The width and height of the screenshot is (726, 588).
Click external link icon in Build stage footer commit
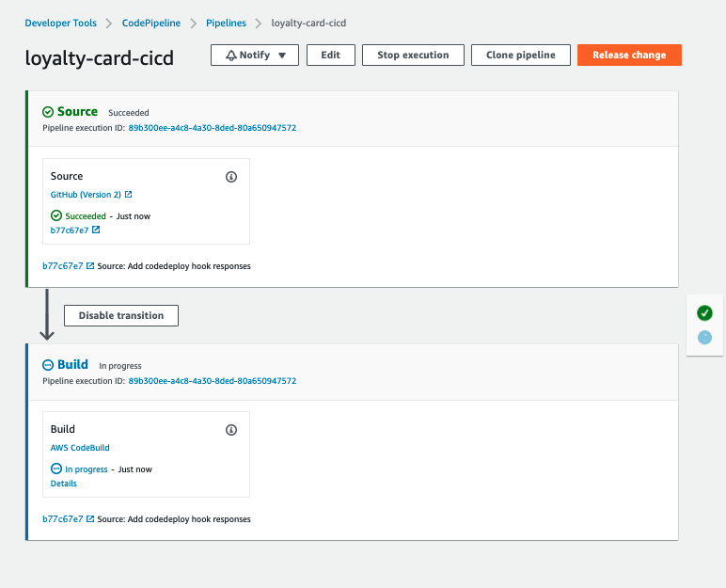pos(90,519)
